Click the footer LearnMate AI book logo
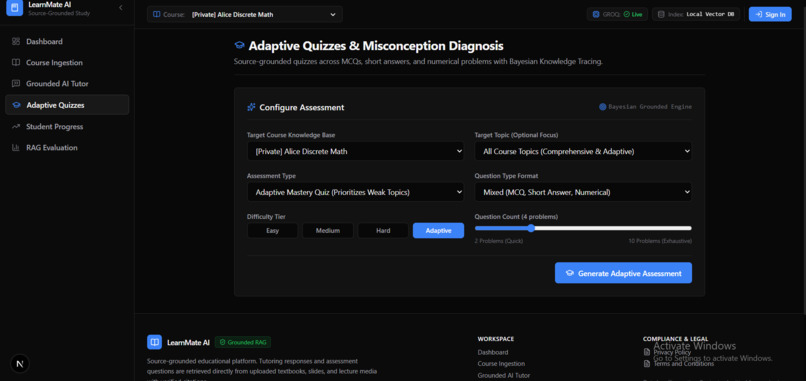 [x=154, y=342]
